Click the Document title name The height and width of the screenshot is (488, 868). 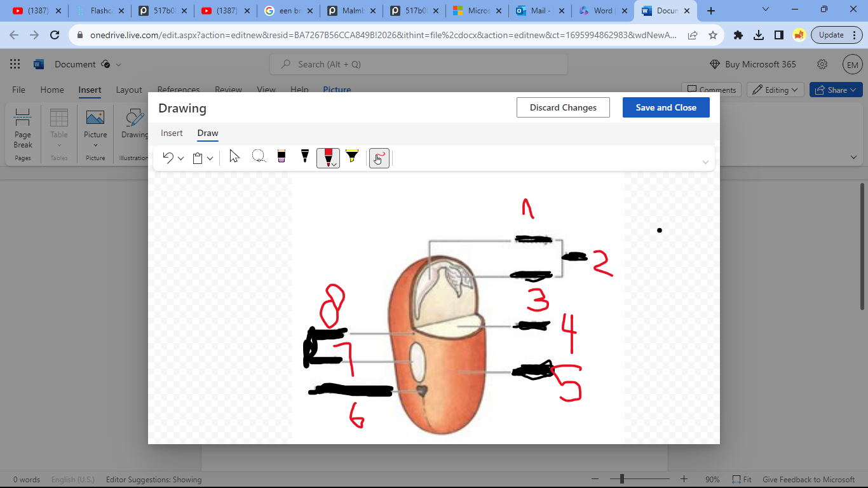click(75, 64)
